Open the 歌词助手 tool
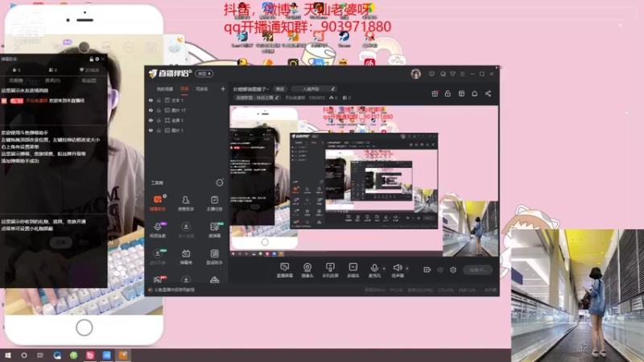Screen dimensions: 644x362 [x=214, y=257]
